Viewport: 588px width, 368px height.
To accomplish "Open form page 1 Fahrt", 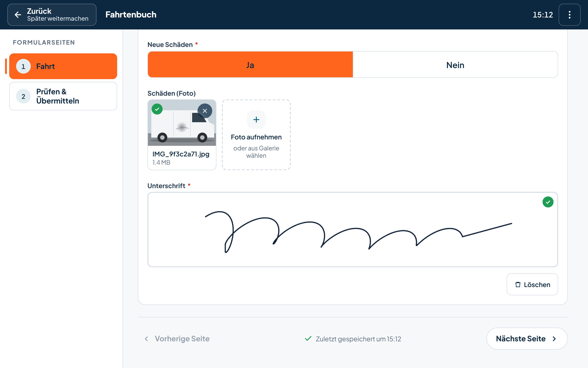I will pos(63,66).
